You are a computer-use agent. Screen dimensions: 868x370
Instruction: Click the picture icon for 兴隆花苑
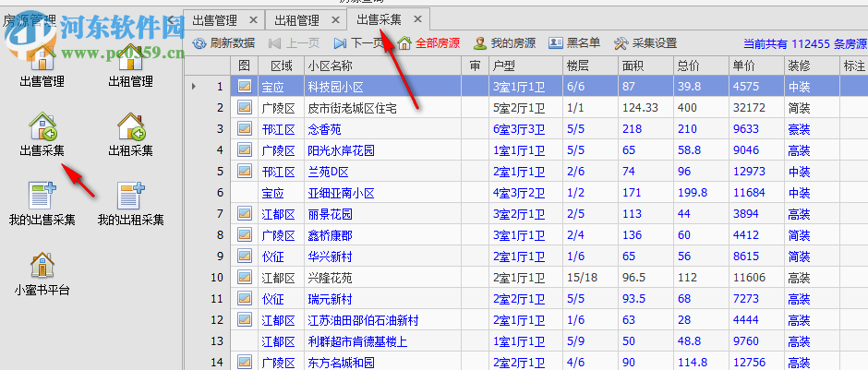pyautogui.click(x=244, y=277)
